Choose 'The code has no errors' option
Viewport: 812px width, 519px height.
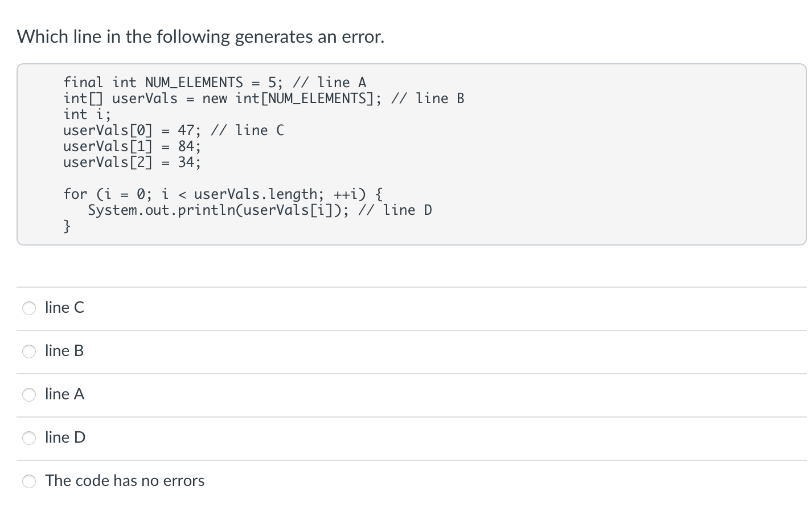[29, 481]
